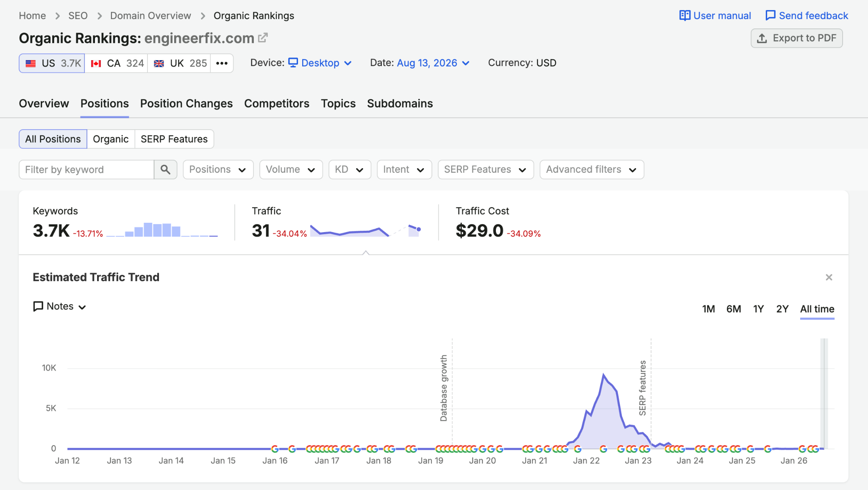This screenshot has width=868, height=490.
Task: Go to the Overview tab
Action: click(44, 103)
